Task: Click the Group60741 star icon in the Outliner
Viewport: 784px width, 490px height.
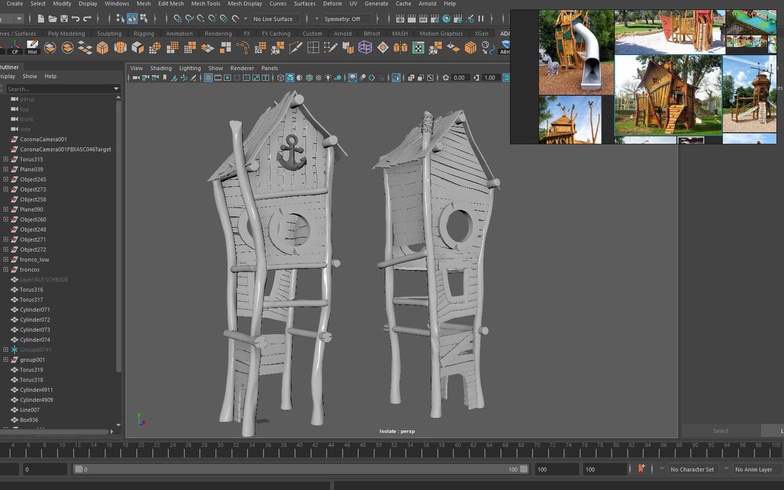Action: (14, 349)
